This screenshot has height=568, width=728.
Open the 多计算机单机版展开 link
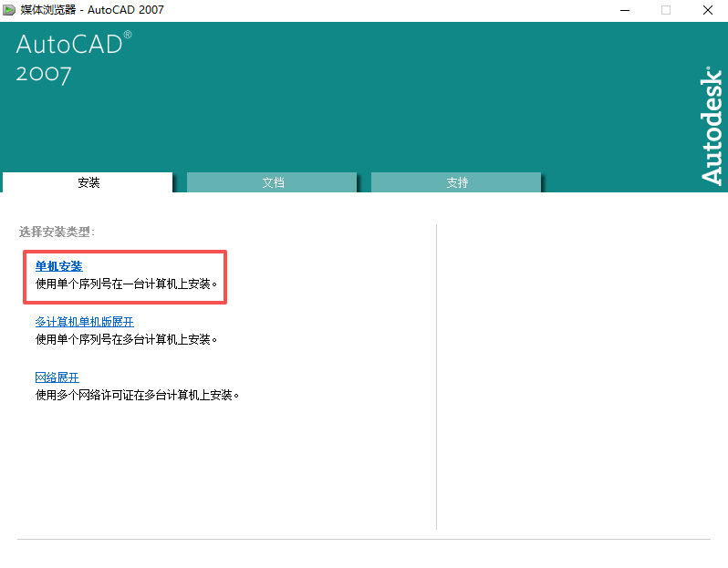85,322
